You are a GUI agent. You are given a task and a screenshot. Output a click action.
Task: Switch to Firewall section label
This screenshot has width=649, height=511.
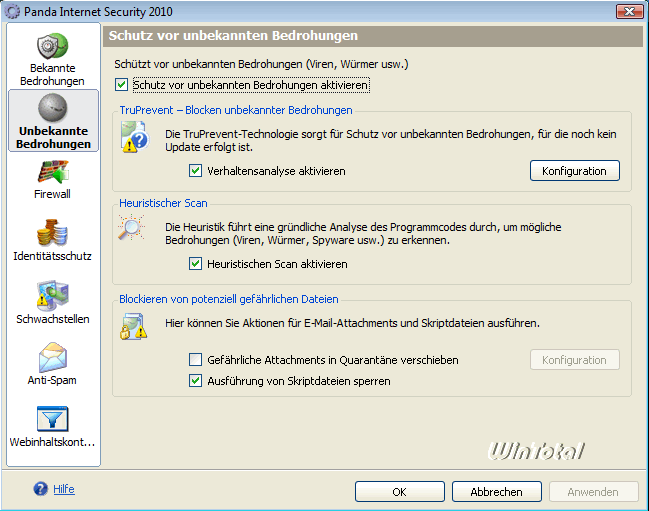(x=52, y=194)
